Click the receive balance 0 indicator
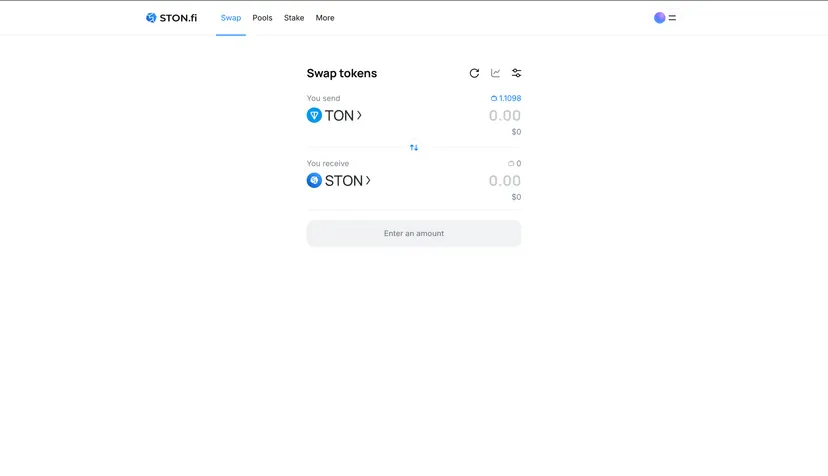This screenshot has height=476, width=828. click(x=515, y=163)
